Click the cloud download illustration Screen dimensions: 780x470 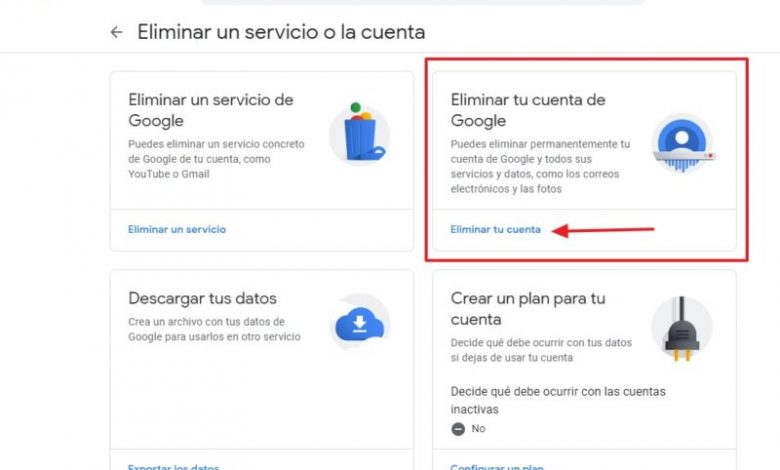(360, 323)
